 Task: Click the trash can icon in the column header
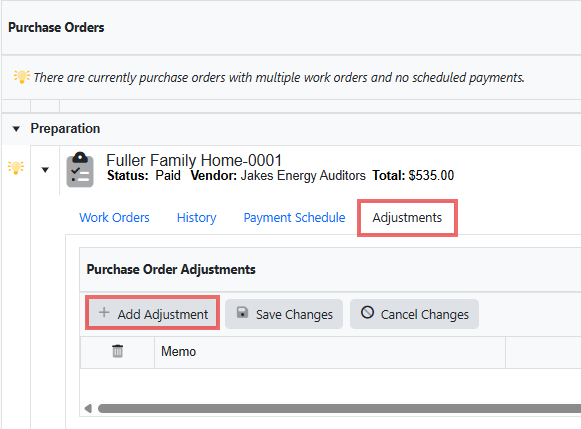pos(117,351)
